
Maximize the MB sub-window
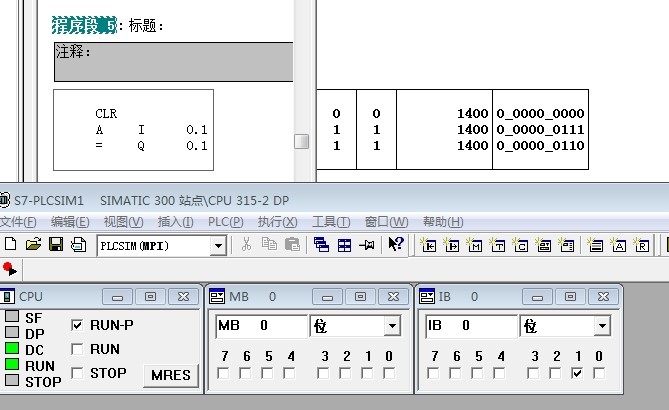point(360,297)
